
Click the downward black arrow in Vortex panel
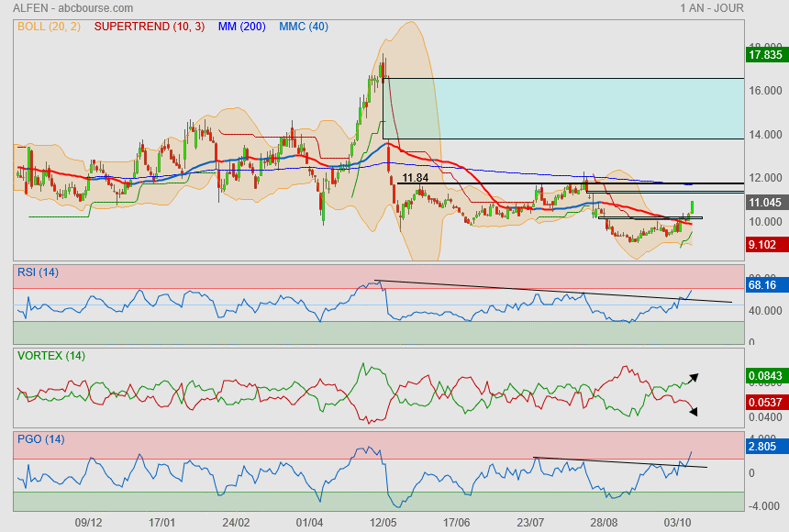[x=693, y=411]
